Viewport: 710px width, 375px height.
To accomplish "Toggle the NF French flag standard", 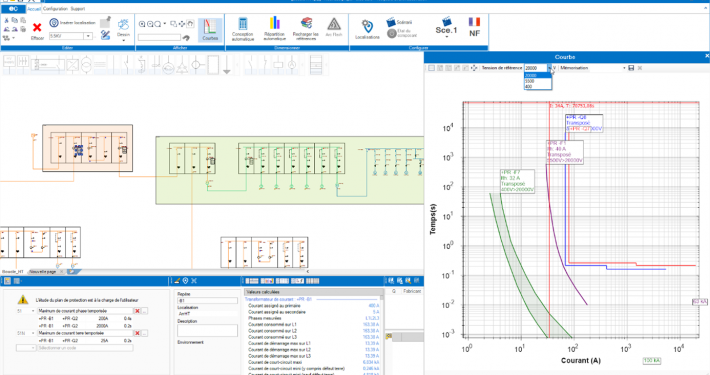I will [474, 27].
